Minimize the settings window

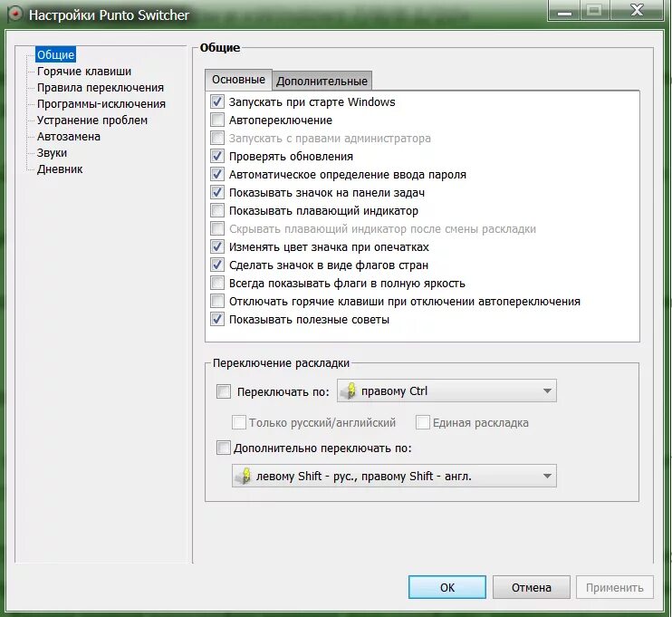click(564, 10)
